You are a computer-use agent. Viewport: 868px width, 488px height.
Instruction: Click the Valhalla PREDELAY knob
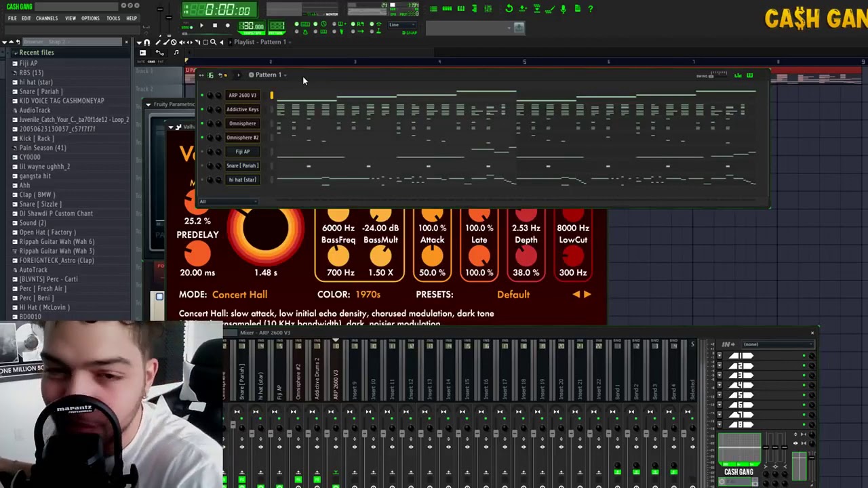tap(197, 253)
